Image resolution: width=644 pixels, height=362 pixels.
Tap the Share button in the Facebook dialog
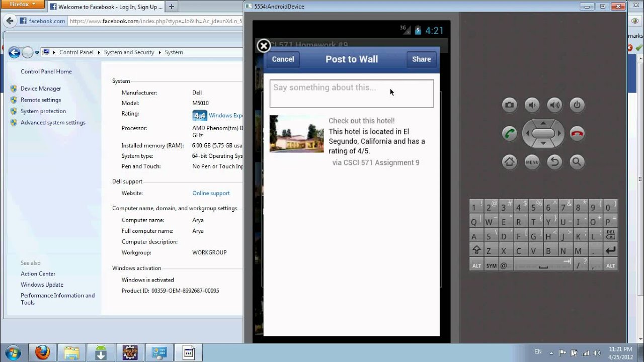tap(422, 59)
